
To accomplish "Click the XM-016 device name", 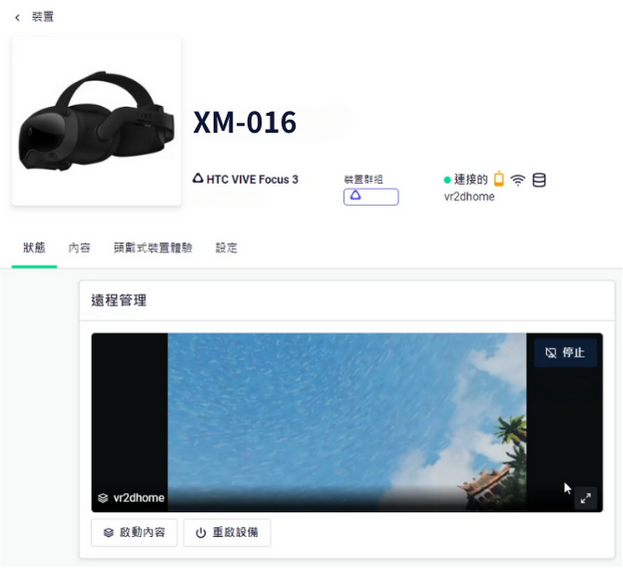I will click(245, 122).
